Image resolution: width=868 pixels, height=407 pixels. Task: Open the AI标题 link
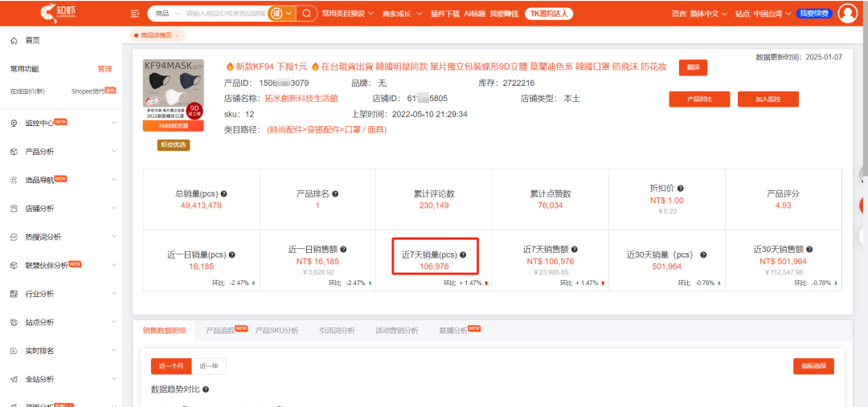coord(474,14)
